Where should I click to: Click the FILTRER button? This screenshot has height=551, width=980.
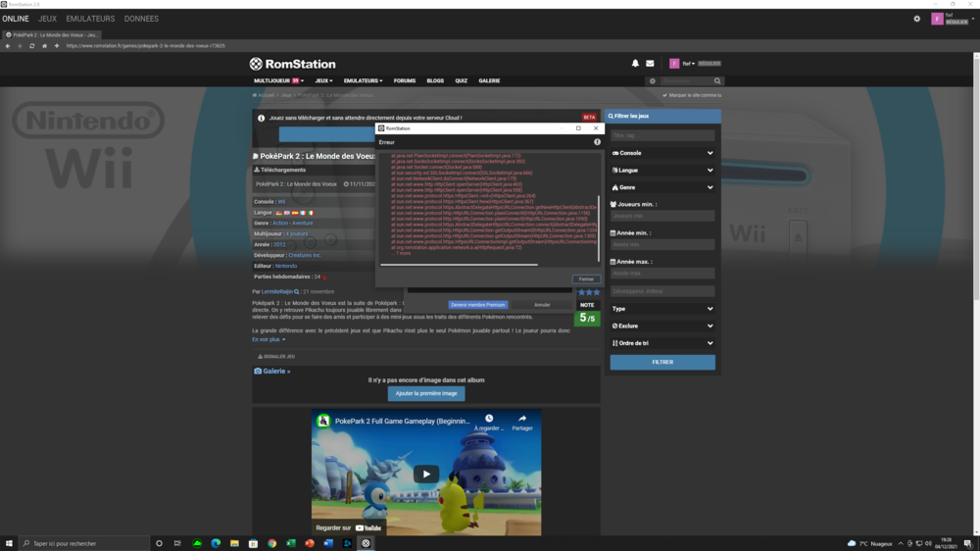662,362
